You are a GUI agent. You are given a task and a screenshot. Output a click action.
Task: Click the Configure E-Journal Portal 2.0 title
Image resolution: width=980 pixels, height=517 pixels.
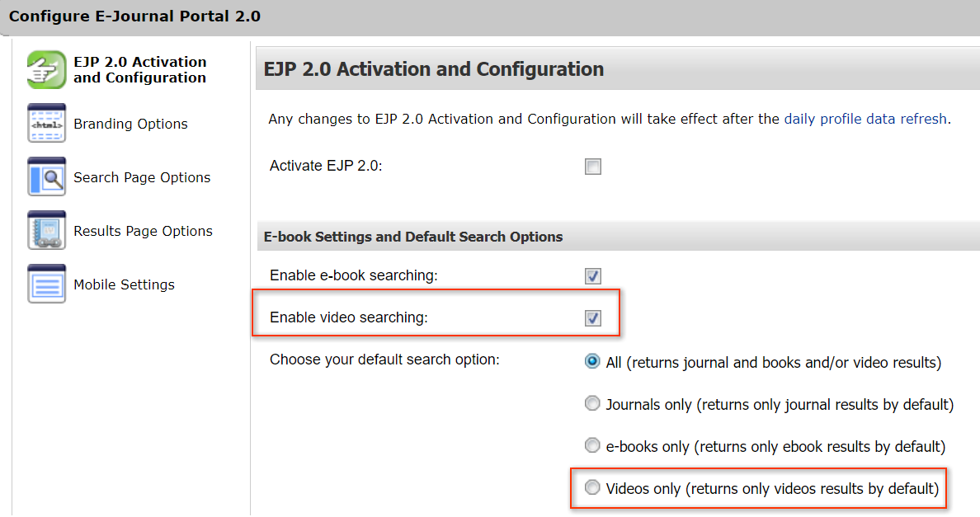[x=134, y=16]
